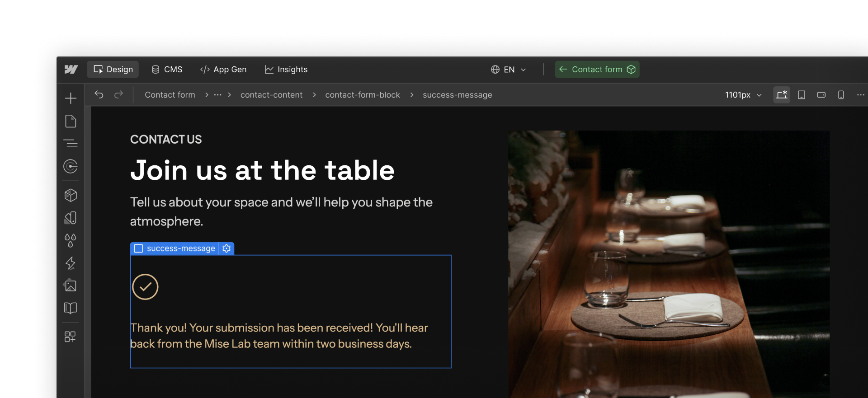Open the CMS tab
This screenshot has height=398, width=868.
coord(167,69)
